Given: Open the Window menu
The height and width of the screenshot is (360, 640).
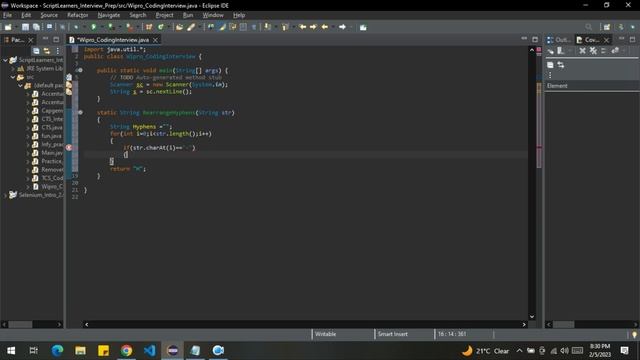Looking at the screenshot, I should 213,15.
